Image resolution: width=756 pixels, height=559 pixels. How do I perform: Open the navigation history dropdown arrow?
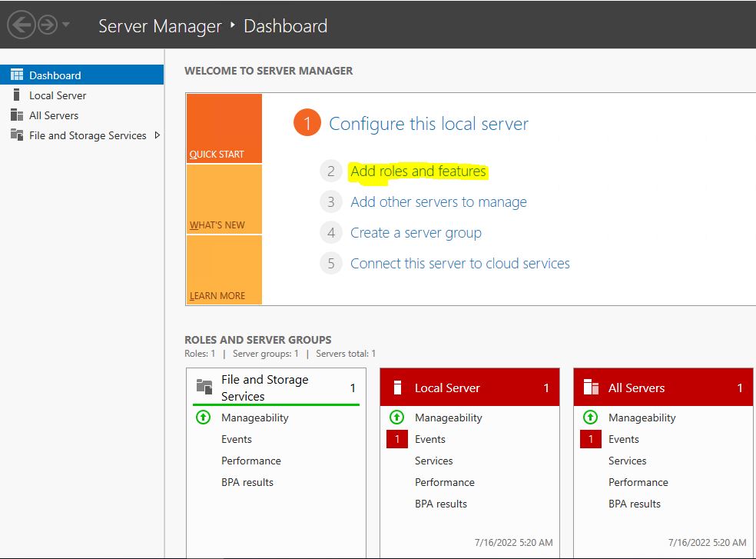coord(66,24)
